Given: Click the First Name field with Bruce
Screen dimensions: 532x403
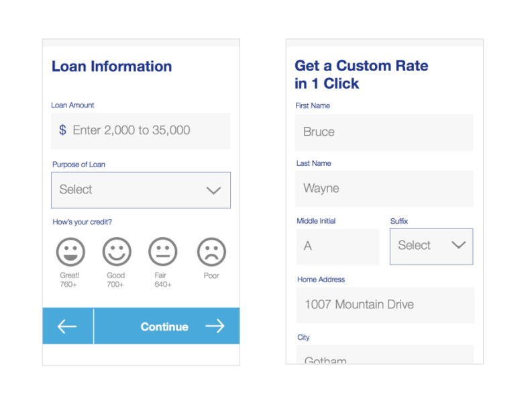Looking at the screenshot, I should [384, 132].
